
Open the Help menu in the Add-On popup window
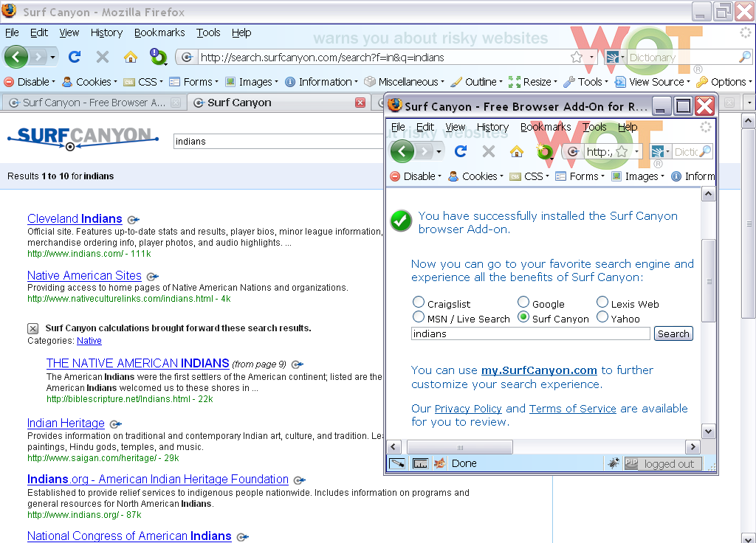(x=628, y=127)
